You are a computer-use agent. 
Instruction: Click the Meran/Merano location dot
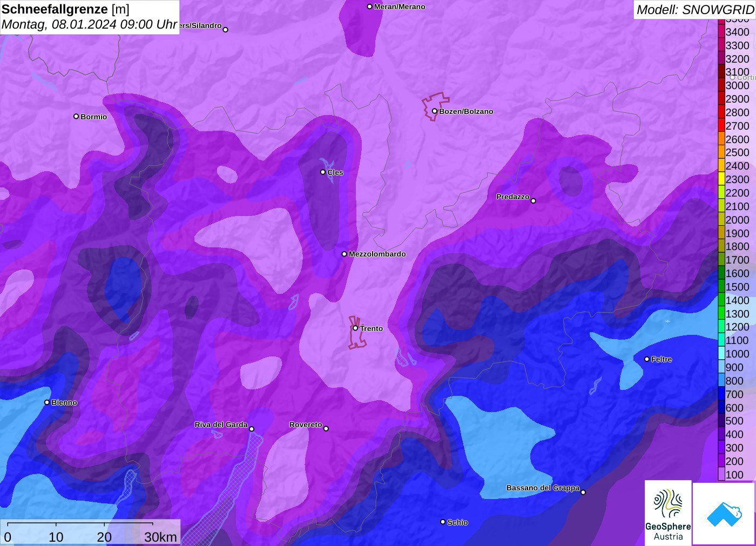[369, 6]
